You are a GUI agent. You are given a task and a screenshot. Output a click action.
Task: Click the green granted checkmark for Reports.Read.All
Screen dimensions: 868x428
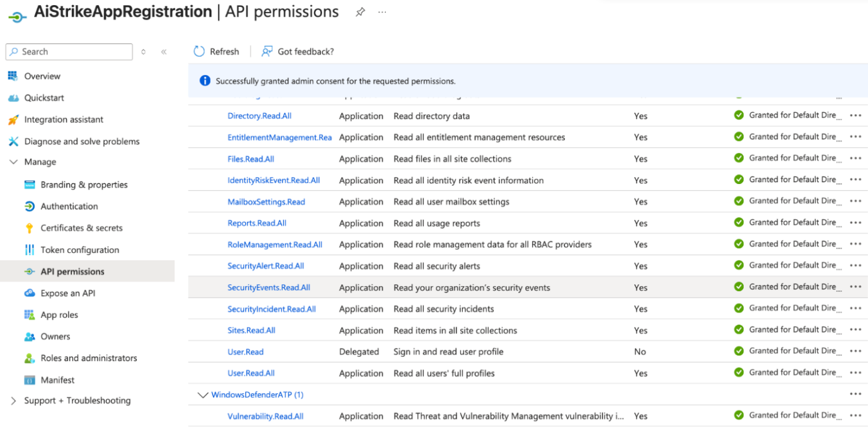click(739, 222)
